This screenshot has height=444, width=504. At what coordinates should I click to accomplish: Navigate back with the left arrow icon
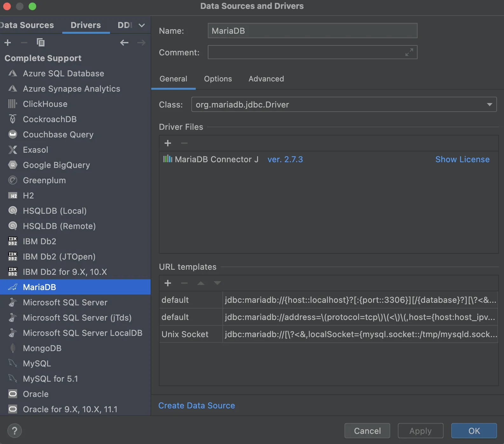124,43
